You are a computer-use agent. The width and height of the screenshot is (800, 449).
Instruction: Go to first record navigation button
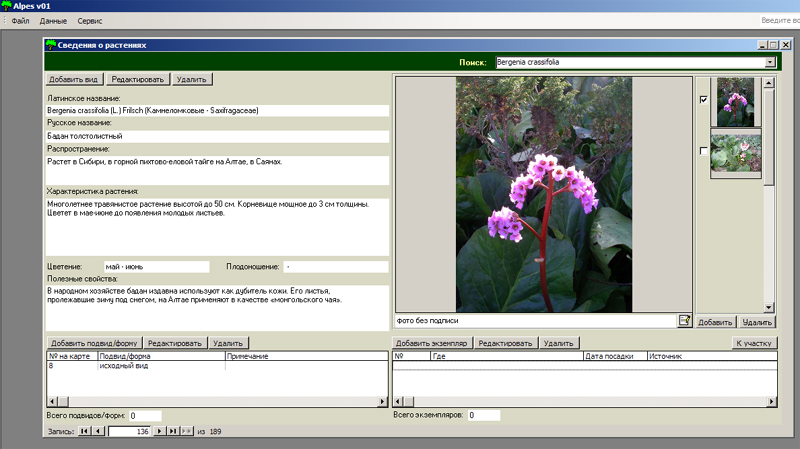click(x=84, y=431)
